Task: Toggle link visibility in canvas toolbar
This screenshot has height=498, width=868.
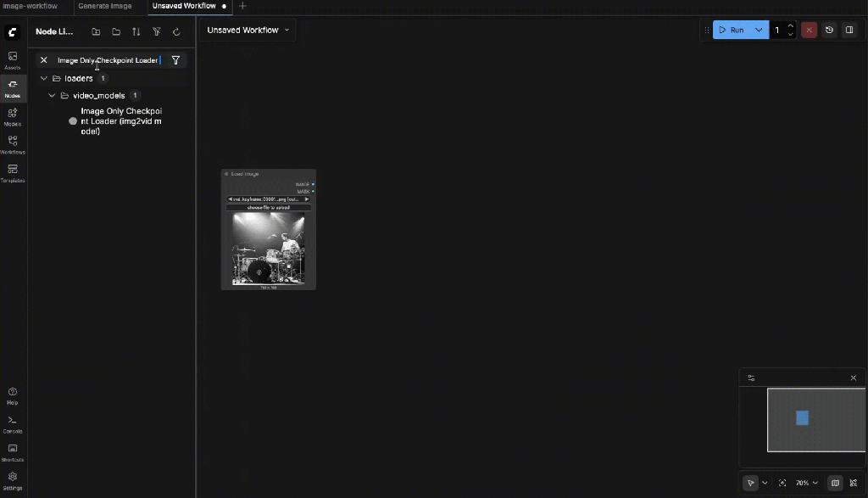Action: [853, 483]
